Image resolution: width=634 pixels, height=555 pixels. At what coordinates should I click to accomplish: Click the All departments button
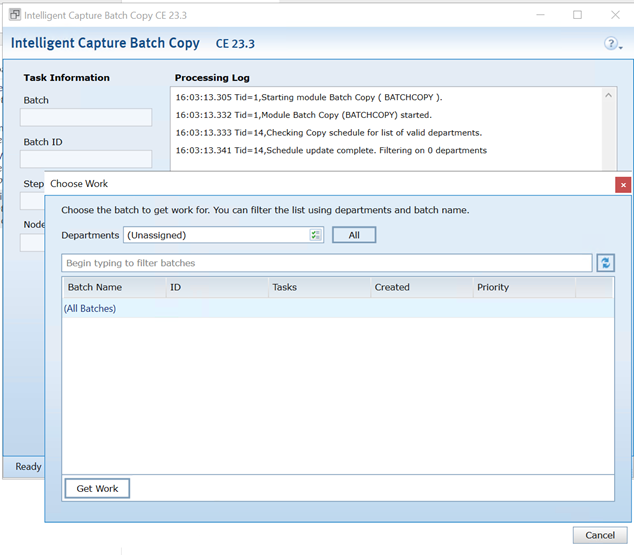tap(354, 235)
